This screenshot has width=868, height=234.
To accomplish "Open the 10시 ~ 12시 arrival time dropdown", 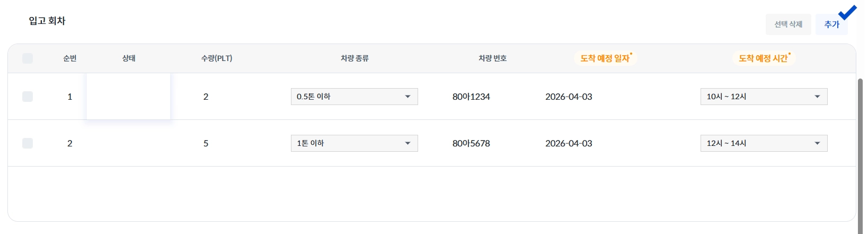I will (x=763, y=97).
